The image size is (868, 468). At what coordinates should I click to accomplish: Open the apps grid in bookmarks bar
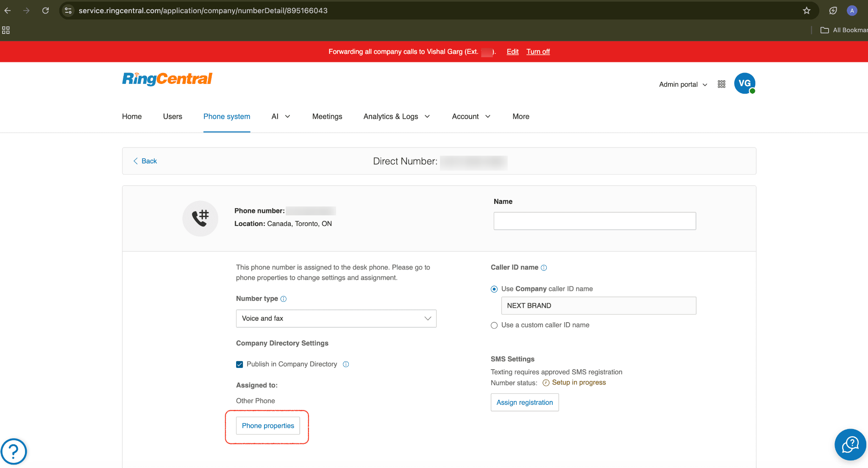pos(6,30)
